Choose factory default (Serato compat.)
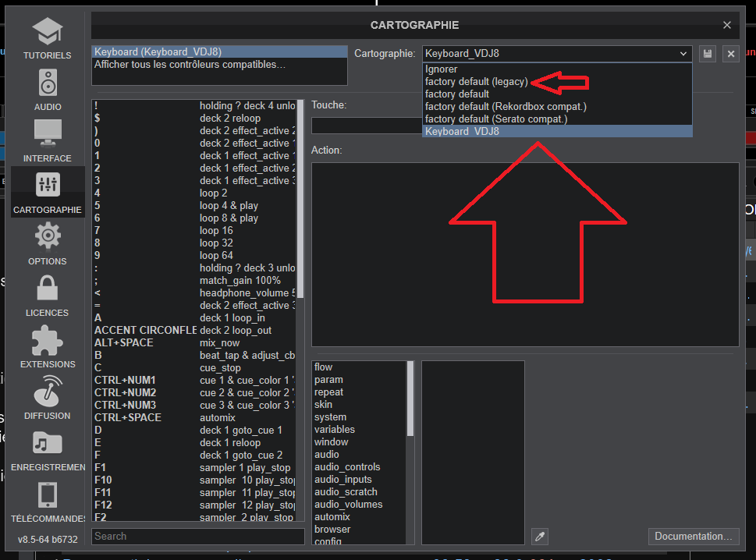Viewport: 756px width, 560px height. coord(557,119)
